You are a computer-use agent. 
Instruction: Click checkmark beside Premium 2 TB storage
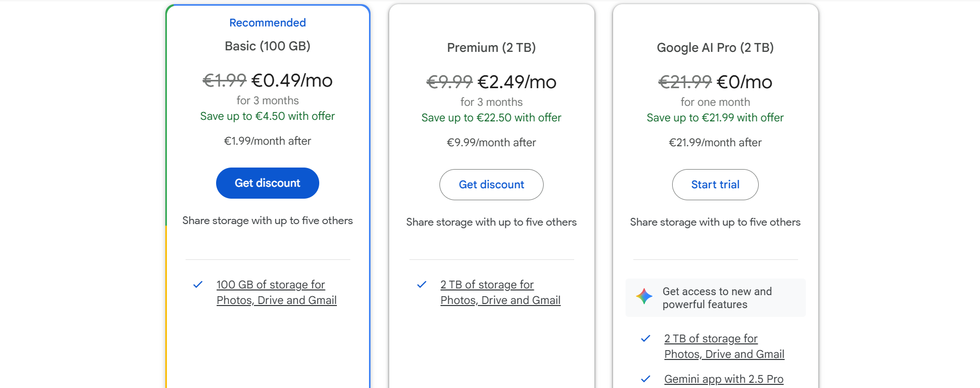422,285
